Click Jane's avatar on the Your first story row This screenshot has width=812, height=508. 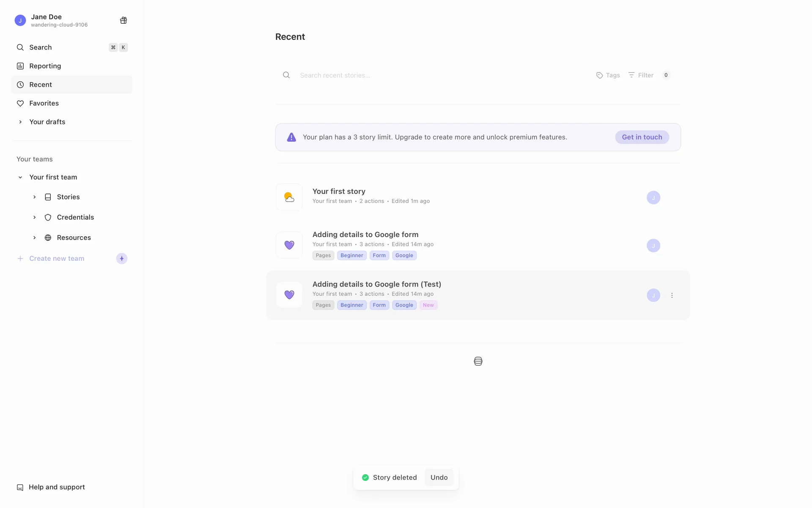tap(653, 198)
